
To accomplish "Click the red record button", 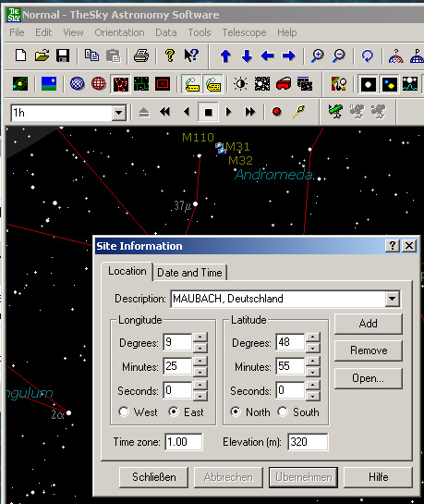I will coord(277,112).
